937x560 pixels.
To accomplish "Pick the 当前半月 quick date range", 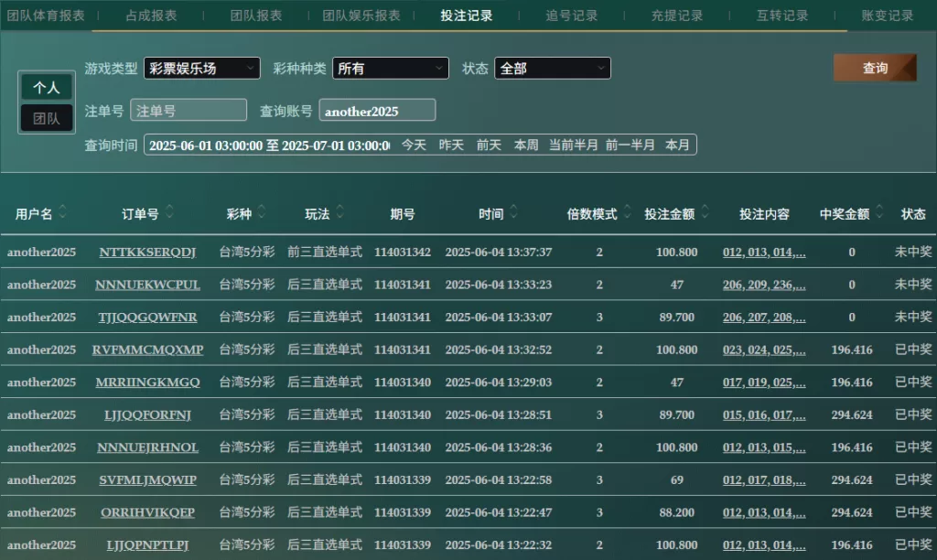I will (x=574, y=145).
